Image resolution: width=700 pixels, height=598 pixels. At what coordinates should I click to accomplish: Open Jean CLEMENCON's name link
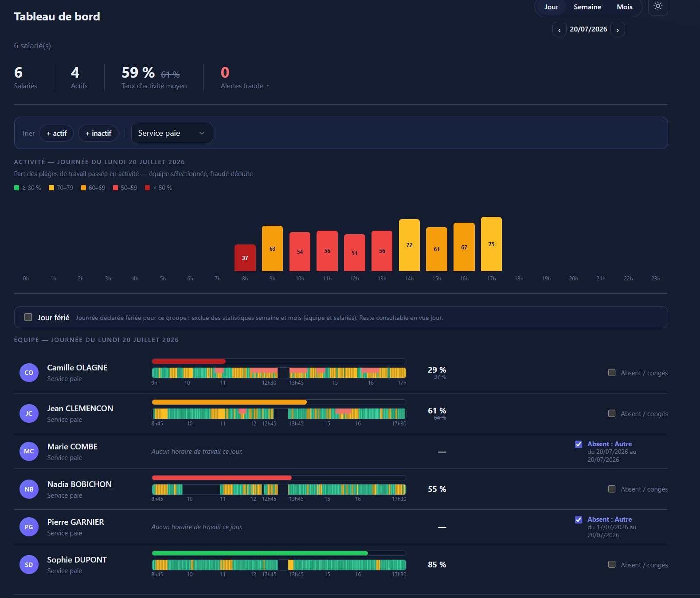click(x=80, y=409)
